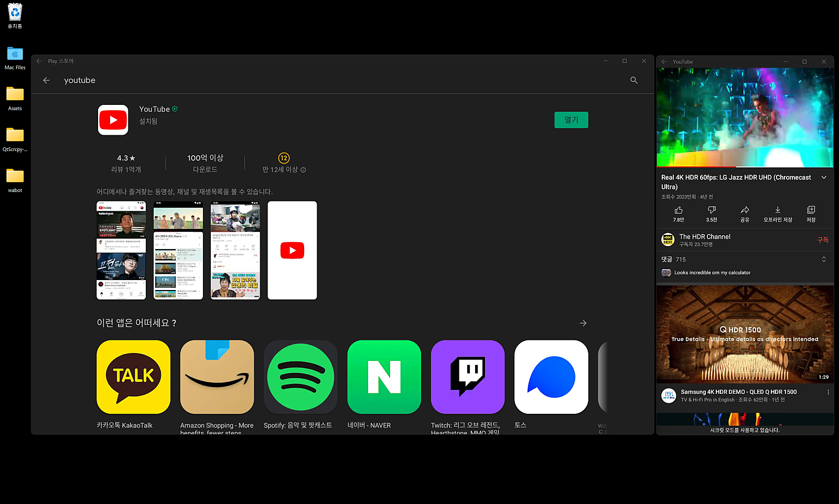Image resolution: width=839 pixels, height=504 pixels.
Task: Click The HDR Channel name
Action: click(705, 237)
